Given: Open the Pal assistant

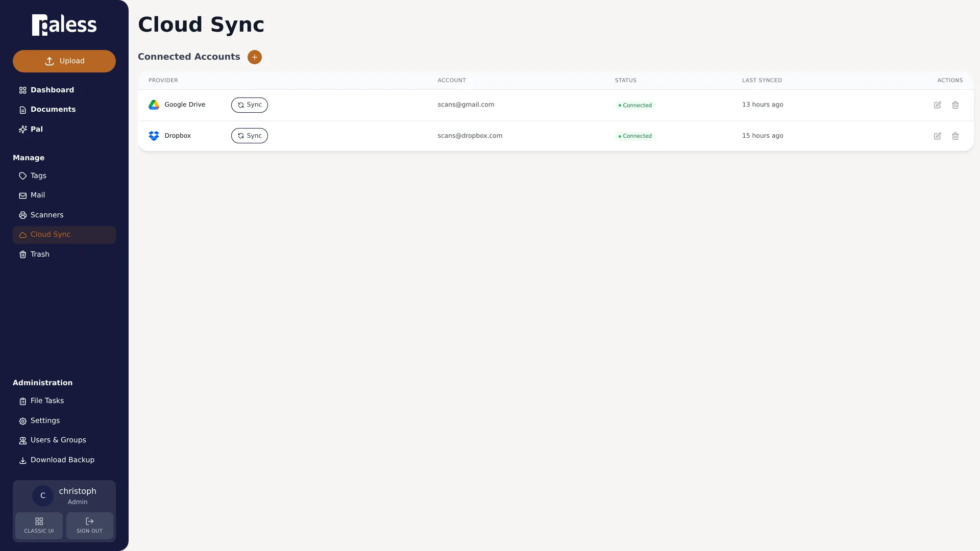Looking at the screenshot, I should [64, 130].
